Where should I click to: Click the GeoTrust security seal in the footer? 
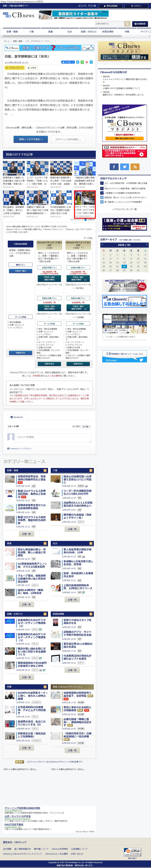coord(132,850)
